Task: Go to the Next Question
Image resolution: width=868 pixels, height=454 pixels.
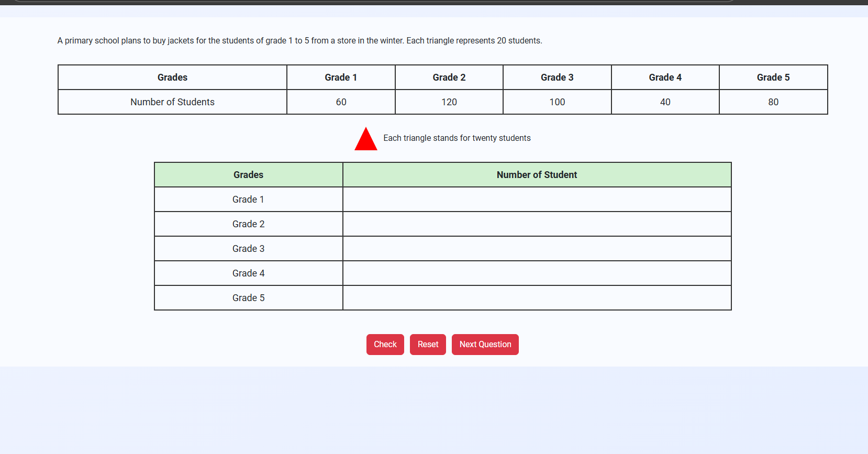Action: (485, 345)
